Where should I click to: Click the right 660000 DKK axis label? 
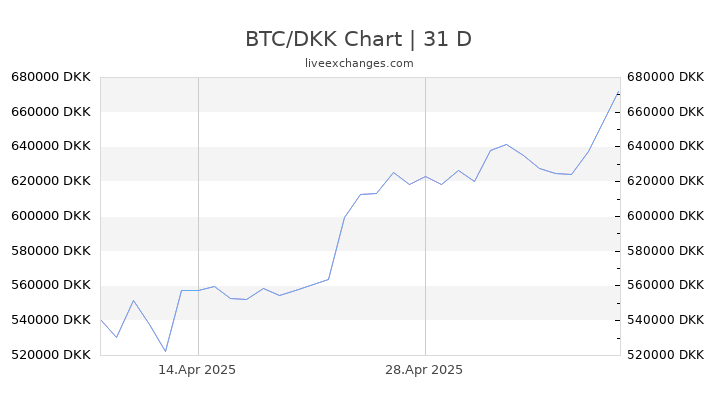pyautogui.click(x=665, y=112)
